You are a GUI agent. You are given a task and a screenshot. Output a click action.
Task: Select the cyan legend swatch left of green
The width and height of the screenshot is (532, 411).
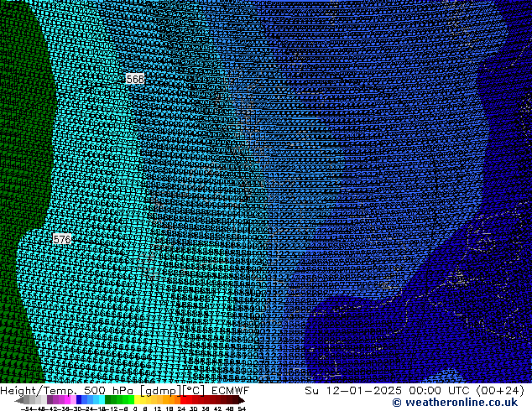tap(102, 399)
